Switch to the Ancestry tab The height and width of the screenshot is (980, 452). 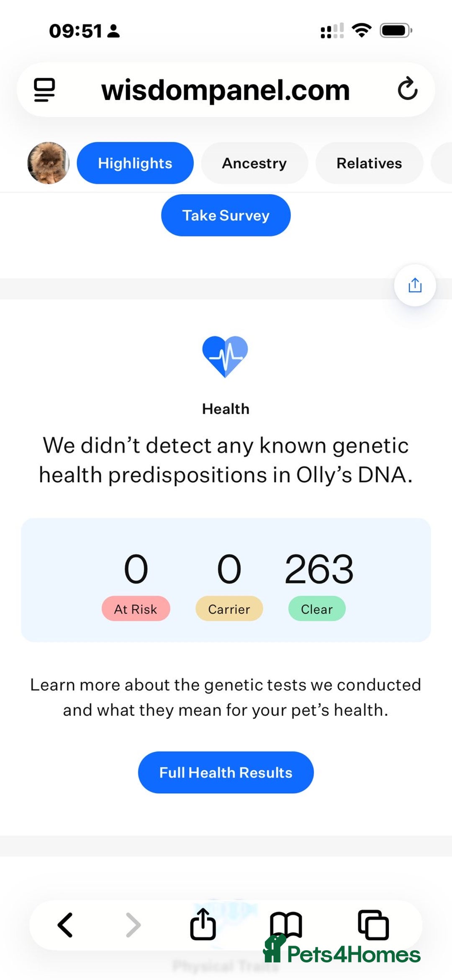coord(254,163)
